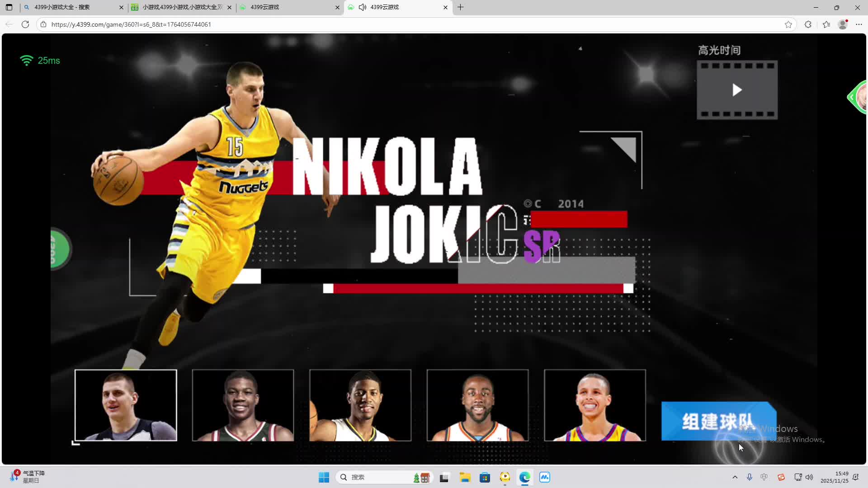Show hidden system tray icons
The height and width of the screenshot is (488, 868).
click(x=735, y=477)
